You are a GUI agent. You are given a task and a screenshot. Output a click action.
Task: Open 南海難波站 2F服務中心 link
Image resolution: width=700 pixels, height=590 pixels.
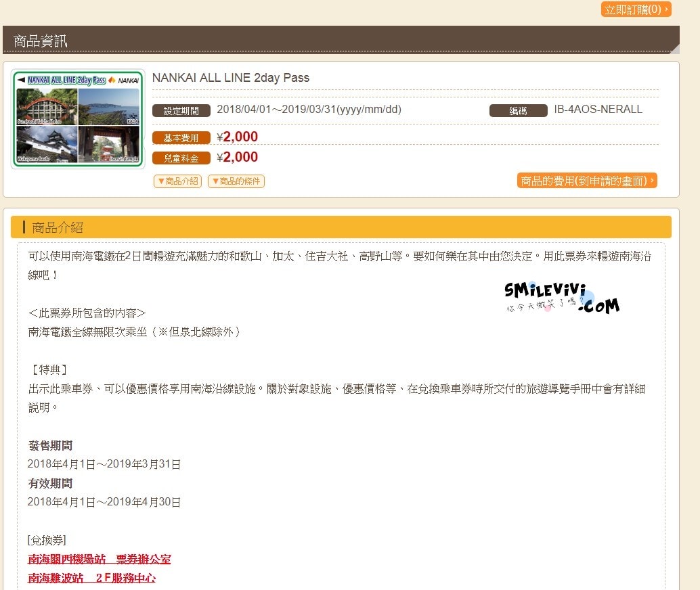(91, 578)
